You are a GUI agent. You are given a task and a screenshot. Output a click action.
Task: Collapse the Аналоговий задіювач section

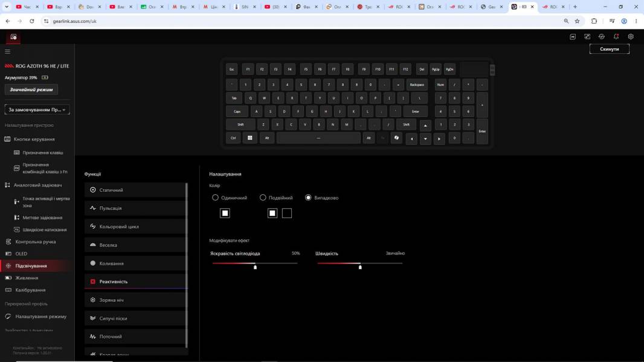37,185
